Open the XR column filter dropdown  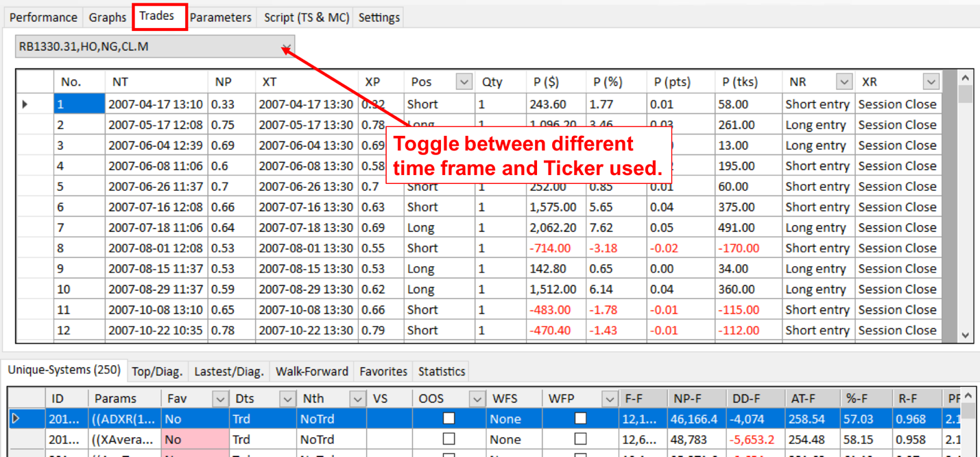coord(931,82)
